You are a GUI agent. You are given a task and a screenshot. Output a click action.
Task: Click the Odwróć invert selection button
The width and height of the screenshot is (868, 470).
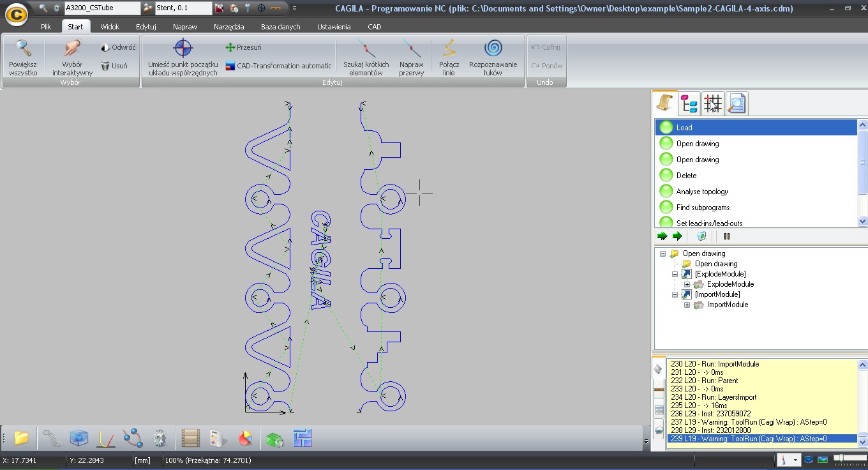(118, 47)
